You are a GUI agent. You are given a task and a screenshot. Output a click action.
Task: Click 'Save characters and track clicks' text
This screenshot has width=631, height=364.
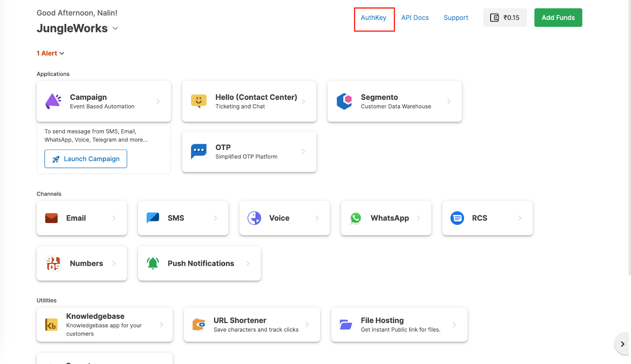pyautogui.click(x=256, y=330)
